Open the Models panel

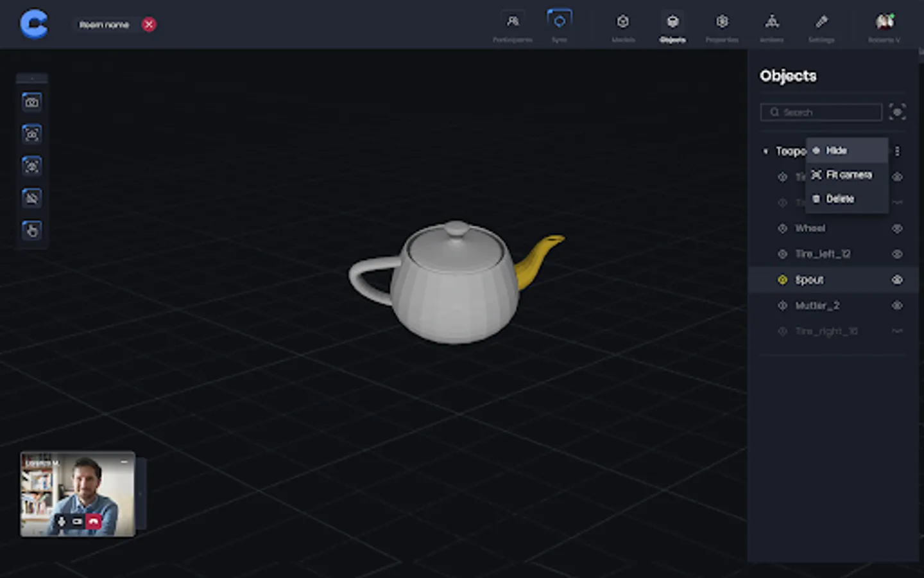tap(623, 27)
